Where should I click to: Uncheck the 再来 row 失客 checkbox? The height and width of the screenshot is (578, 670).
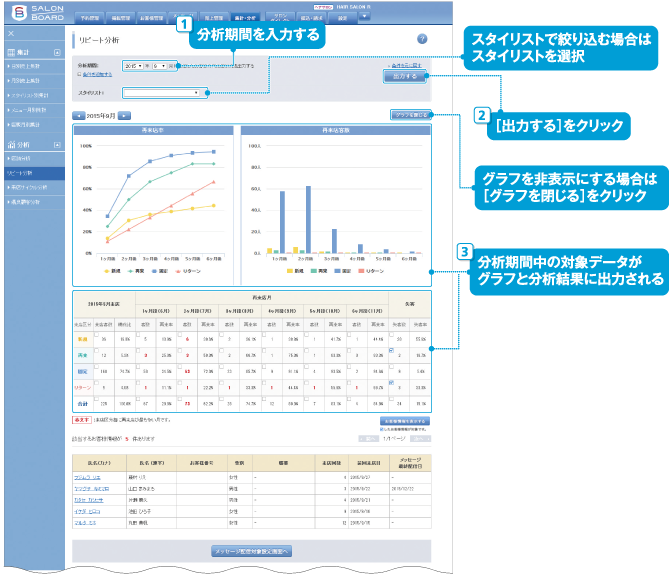pyautogui.click(x=391, y=350)
